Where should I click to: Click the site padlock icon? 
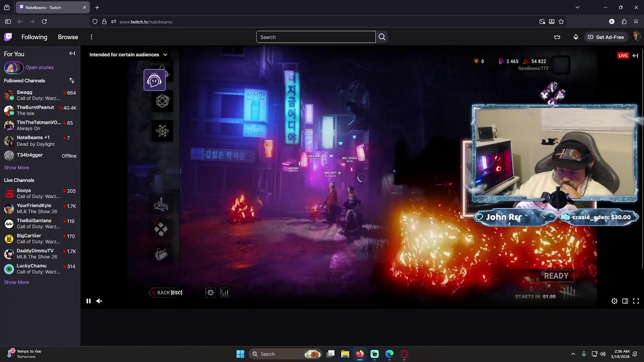click(x=104, y=22)
